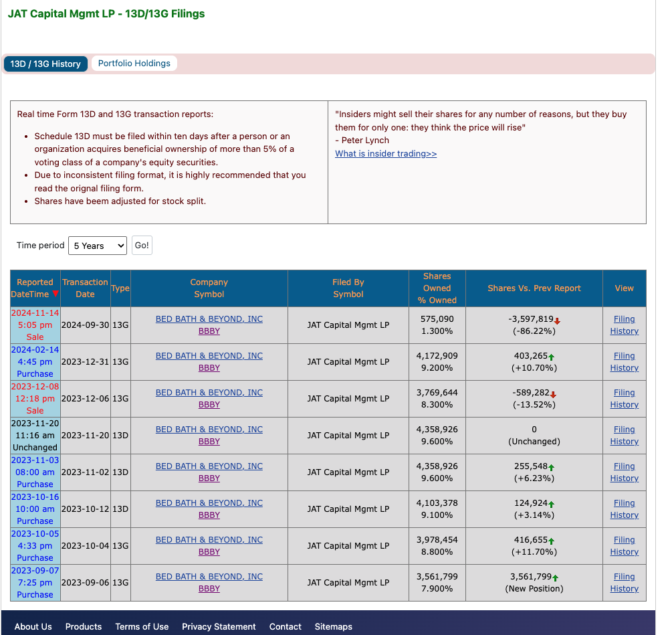
Task: Open BBBY symbol link in 2024-11-14 row
Action: click(x=209, y=331)
